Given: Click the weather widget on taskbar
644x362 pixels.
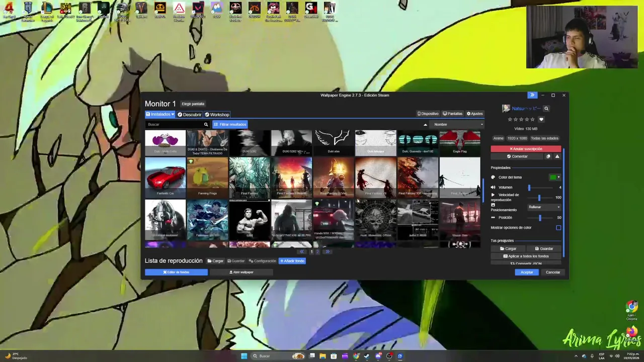Looking at the screenshot, I should 15,356.
